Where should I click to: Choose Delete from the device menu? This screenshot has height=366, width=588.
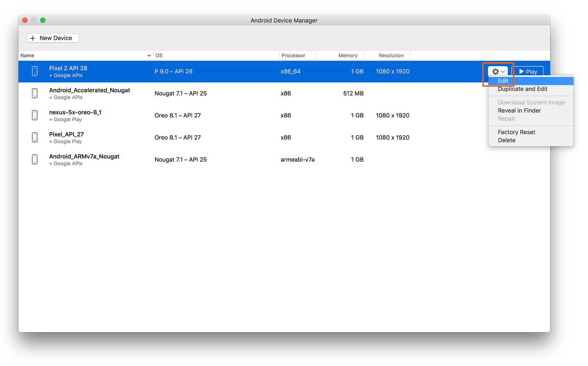coord(531,140)
